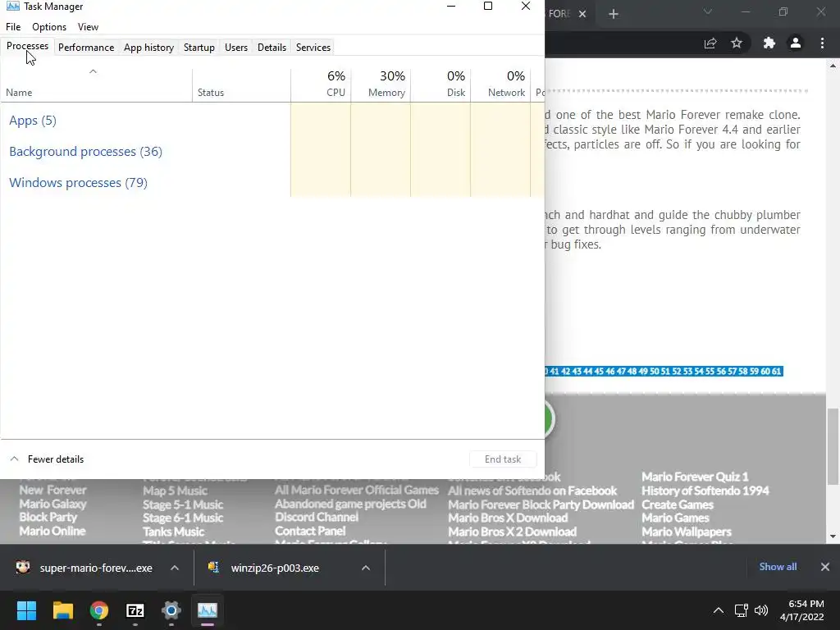Close the Chrome tab ending in FORE

pos(582,14)
